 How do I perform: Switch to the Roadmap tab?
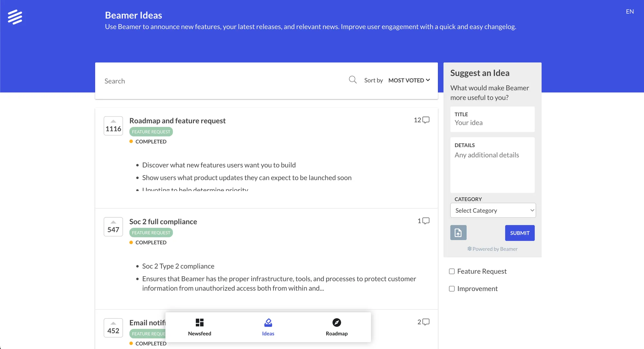click(336, 327)
